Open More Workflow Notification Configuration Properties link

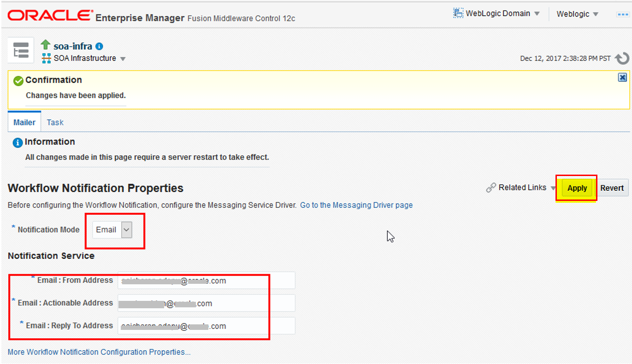[x=99, y=352]
